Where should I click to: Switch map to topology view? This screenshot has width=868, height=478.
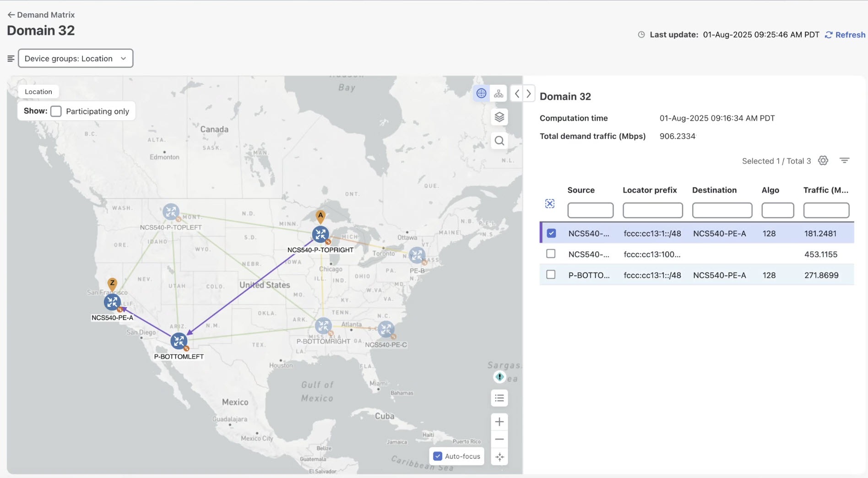click(x=499, y=93)
